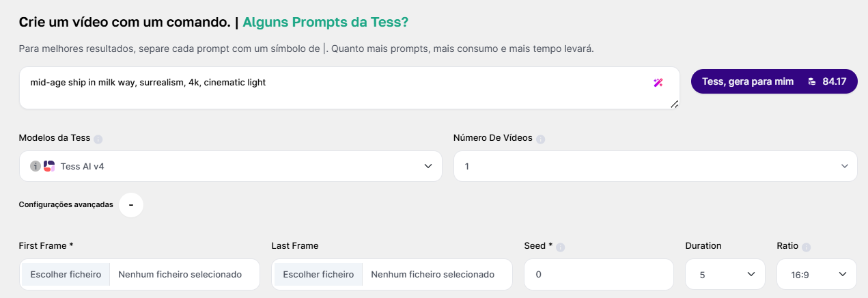Choose a file for Last Frame
Screen dimensions: 868x298
point(318,274)
